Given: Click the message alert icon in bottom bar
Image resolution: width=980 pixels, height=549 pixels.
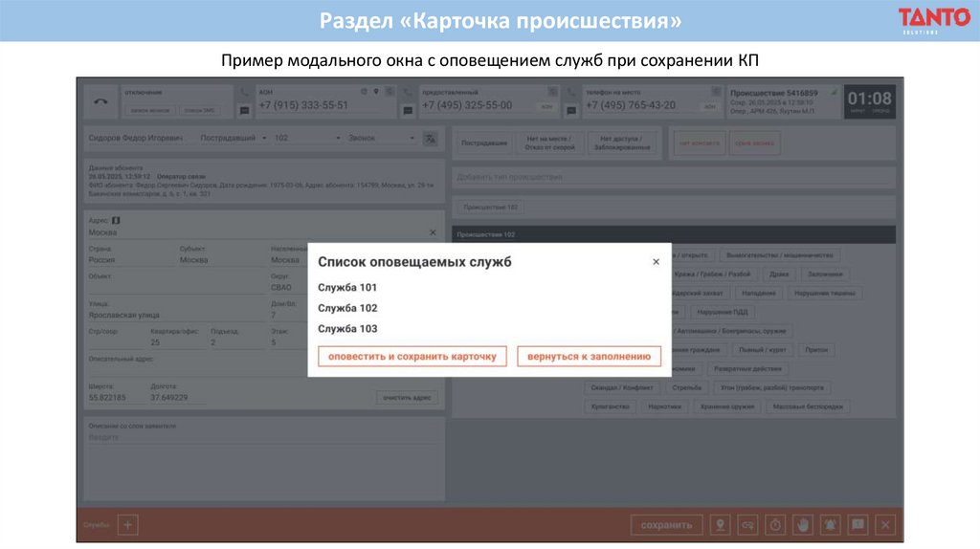Looking at the screenshot, I should pos(857,525).
